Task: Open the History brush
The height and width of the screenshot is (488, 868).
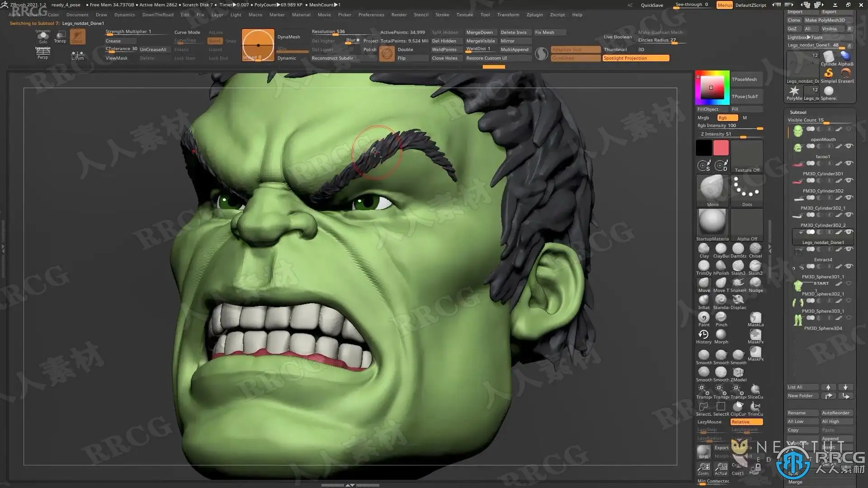Action: [704, 336]
